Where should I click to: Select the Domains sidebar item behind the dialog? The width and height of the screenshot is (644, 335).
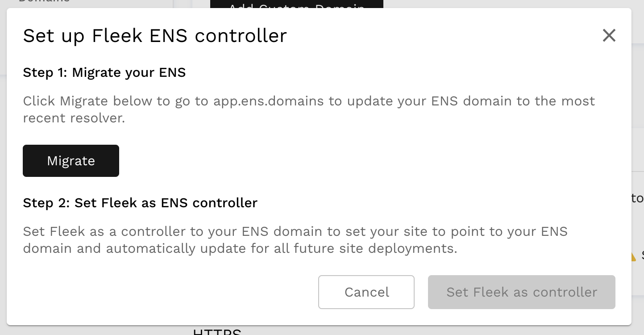(44, 2)
